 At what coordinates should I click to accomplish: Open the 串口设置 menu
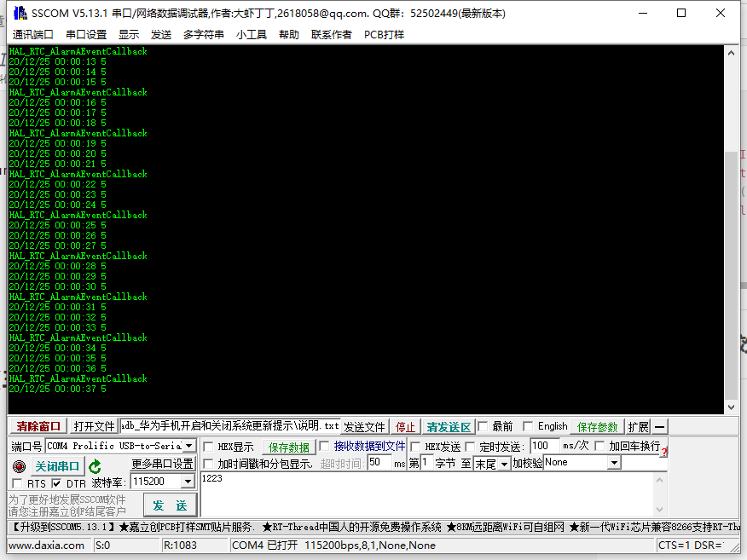tap(86, 35)
